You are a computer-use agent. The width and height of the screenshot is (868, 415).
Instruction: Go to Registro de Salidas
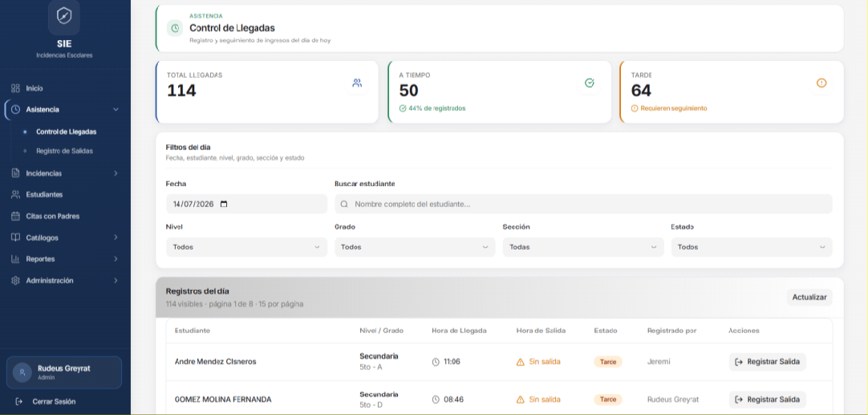pyautogui.click(x=64, y=151)
